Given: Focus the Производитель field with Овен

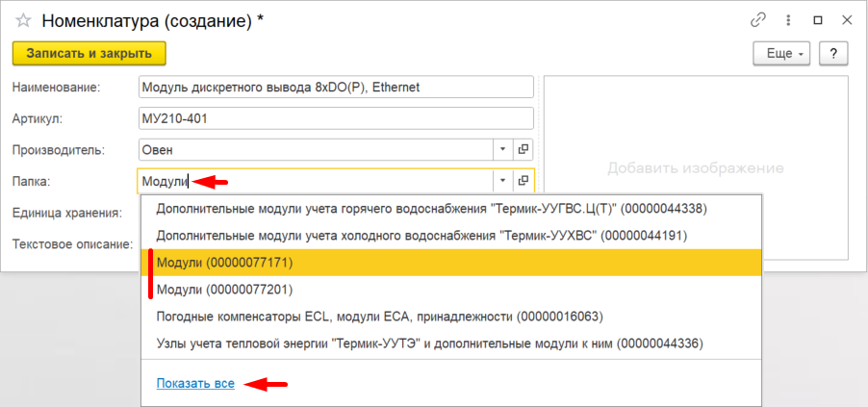Looking at the screenshot, I should [316, 149].
